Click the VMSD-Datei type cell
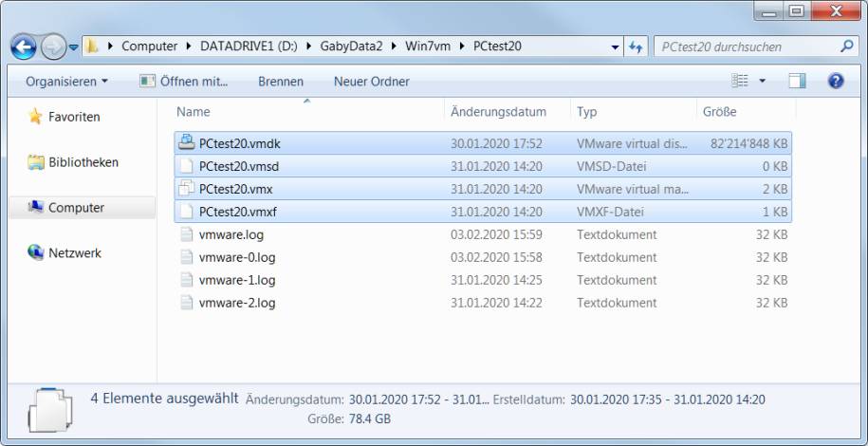The width and height of the screenshot is (868, 446). tap(611, 166)
